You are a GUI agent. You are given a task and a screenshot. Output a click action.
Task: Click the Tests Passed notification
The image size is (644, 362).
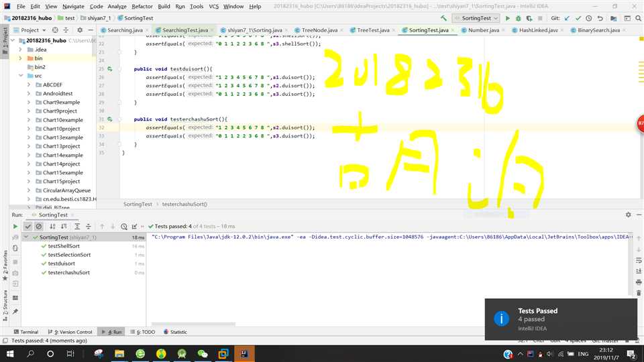561,319
